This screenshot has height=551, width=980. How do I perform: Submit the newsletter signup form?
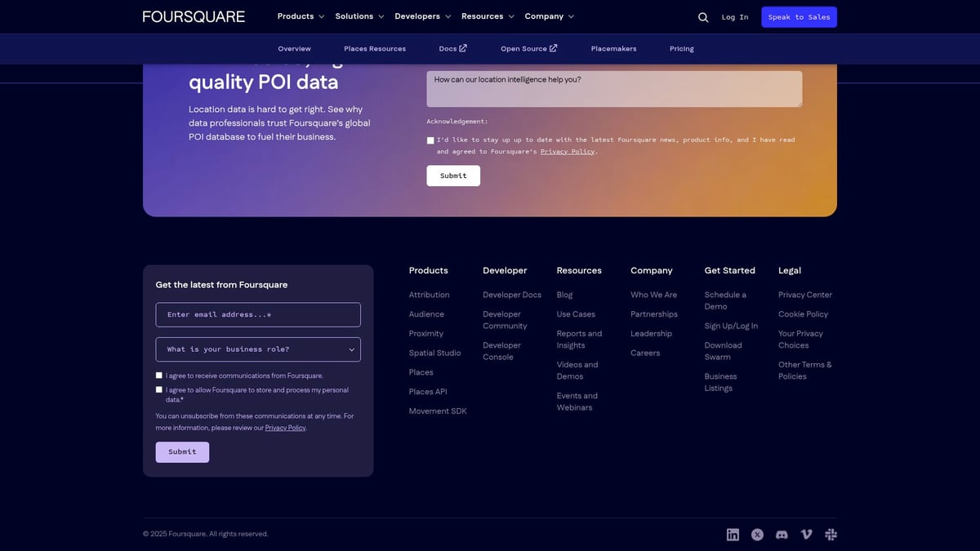182,452
